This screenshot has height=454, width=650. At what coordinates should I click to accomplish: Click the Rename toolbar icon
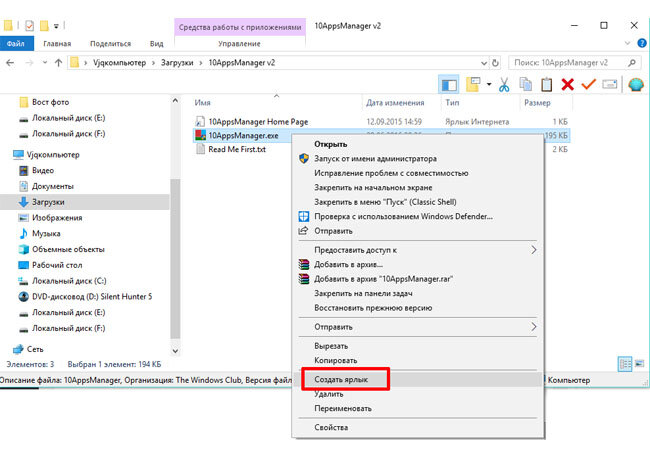tap(609, 85)
